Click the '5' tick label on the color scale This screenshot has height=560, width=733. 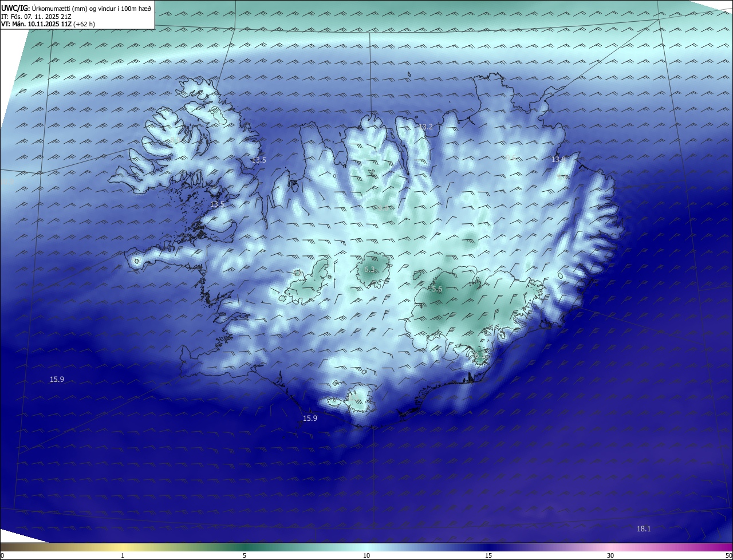[245, 555]
